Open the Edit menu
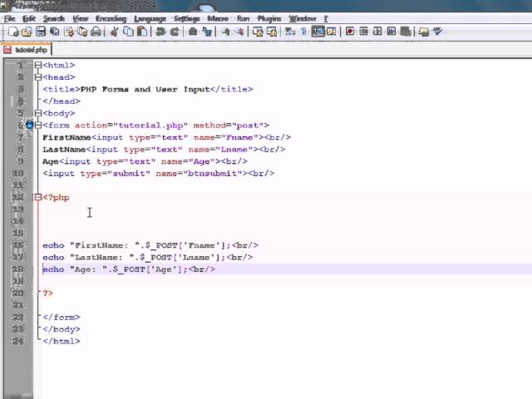The width and height of the screenshot is (532, 399). (x=29, y=18)
